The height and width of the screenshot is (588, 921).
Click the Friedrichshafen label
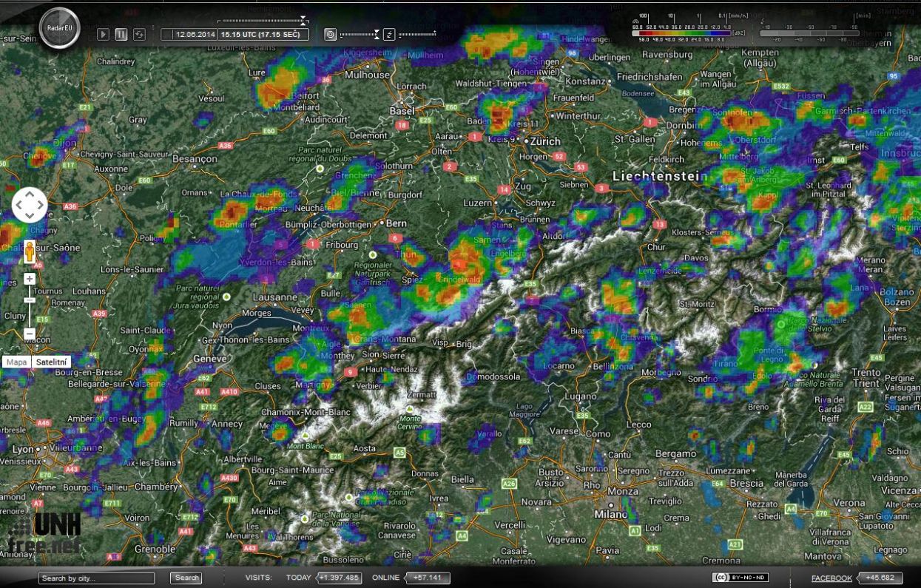point(650,76)
